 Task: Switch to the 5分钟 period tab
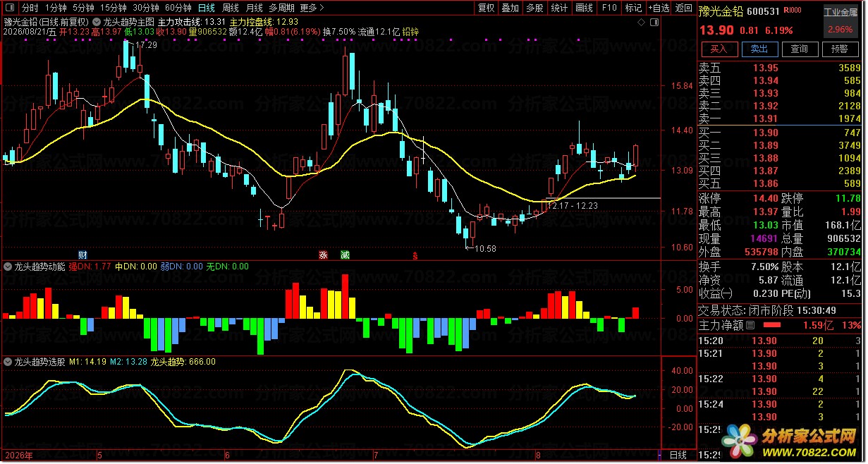coord(82,8)
